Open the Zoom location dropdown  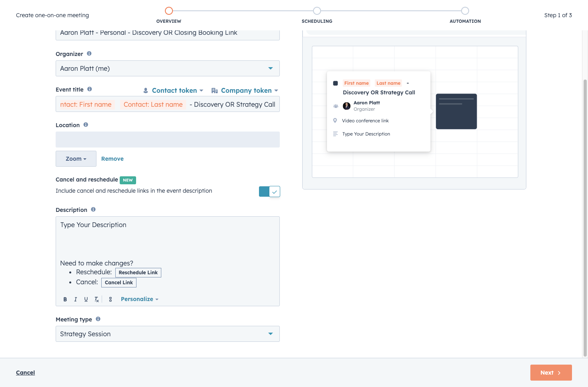tap(76, 159)
